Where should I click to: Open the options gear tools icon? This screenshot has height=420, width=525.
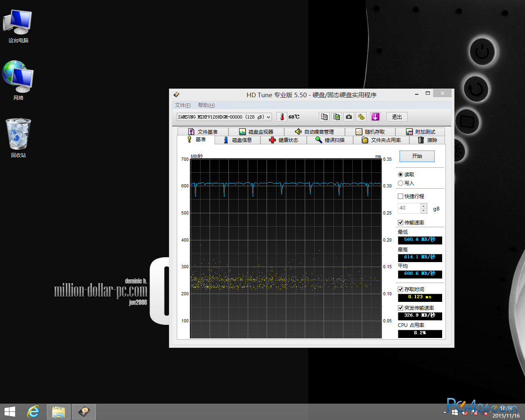pos(361,117)
